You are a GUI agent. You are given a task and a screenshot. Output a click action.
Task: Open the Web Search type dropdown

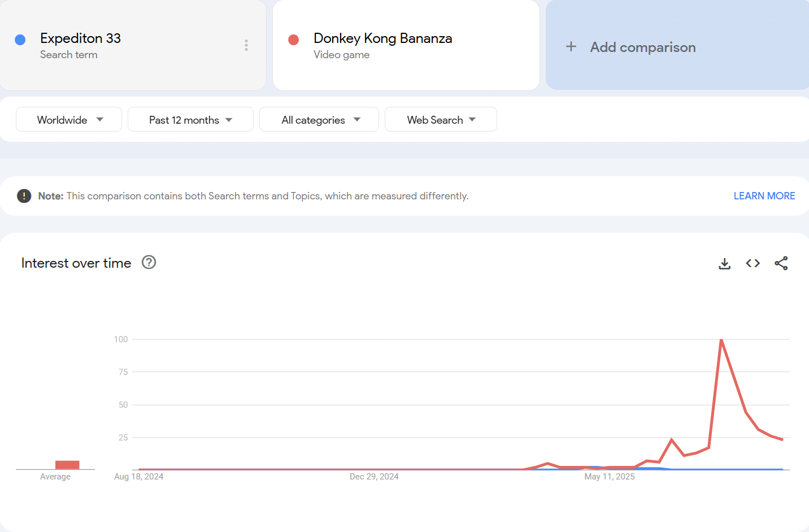441,120
